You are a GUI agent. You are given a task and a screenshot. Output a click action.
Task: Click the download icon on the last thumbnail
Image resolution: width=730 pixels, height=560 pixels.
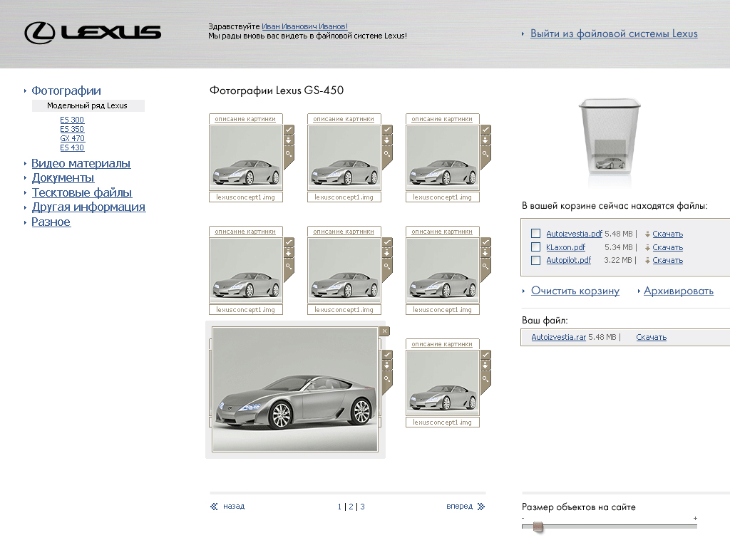pyautogui.click(x=485, y=365)
